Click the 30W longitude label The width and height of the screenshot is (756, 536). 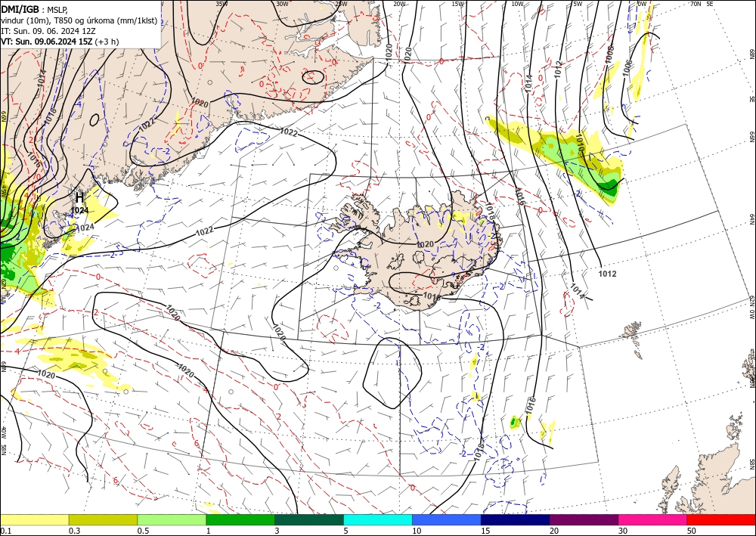point(282,4)
